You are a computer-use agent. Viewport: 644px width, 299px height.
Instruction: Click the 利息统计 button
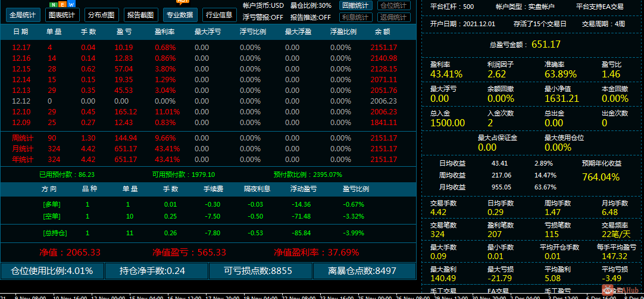click(356, 17)
